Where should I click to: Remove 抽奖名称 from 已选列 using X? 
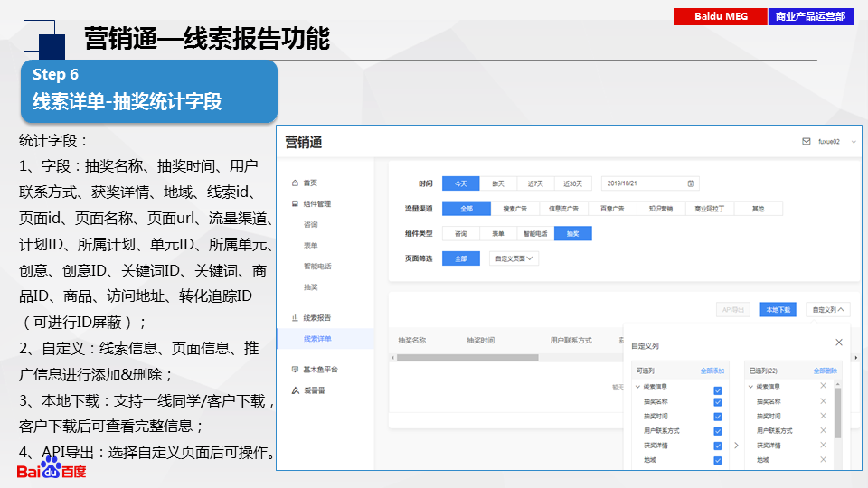point(823,401)
